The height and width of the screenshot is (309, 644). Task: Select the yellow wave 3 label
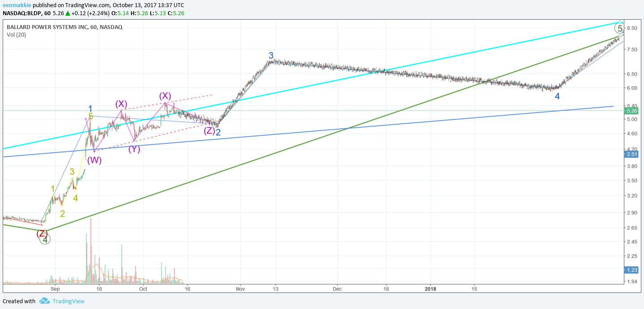(x=72, y=172)
